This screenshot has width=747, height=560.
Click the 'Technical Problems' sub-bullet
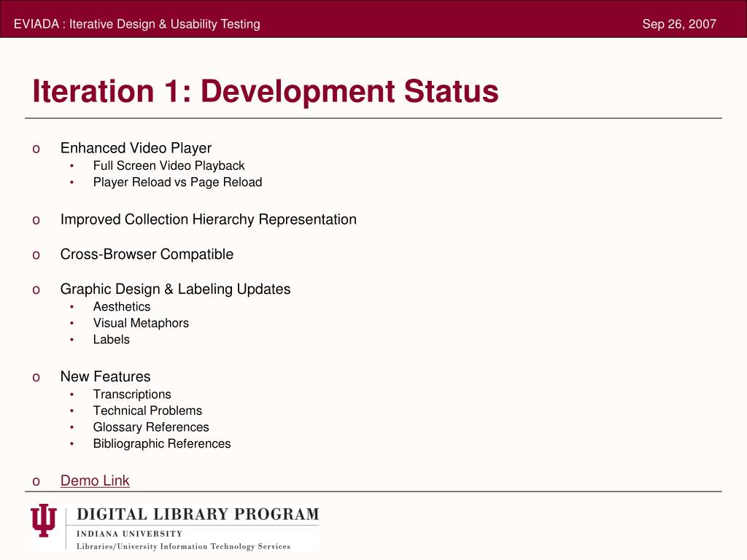tap(147, 411)
